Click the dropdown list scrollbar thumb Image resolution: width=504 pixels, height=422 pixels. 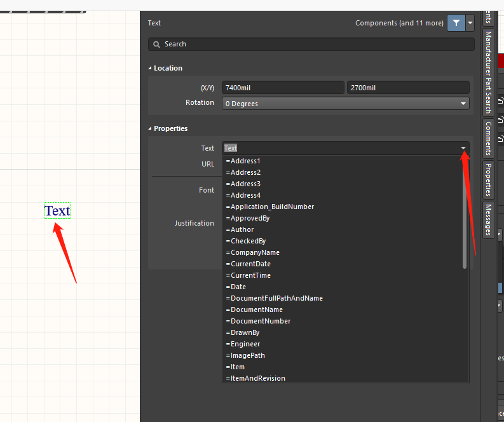point(465,213)
